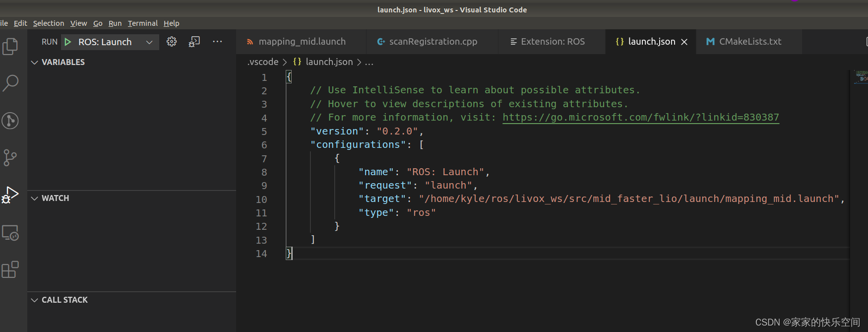Click the "ros" type value
Image resolution: width=868 pixels, height=332 pixels.
pos(421,212)
